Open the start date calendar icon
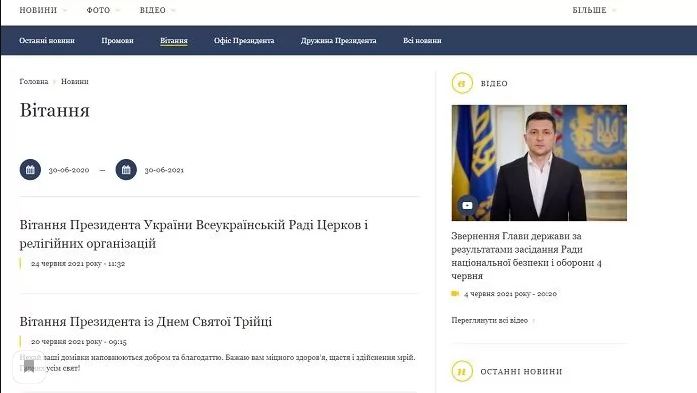 click(x=30, y=170)
